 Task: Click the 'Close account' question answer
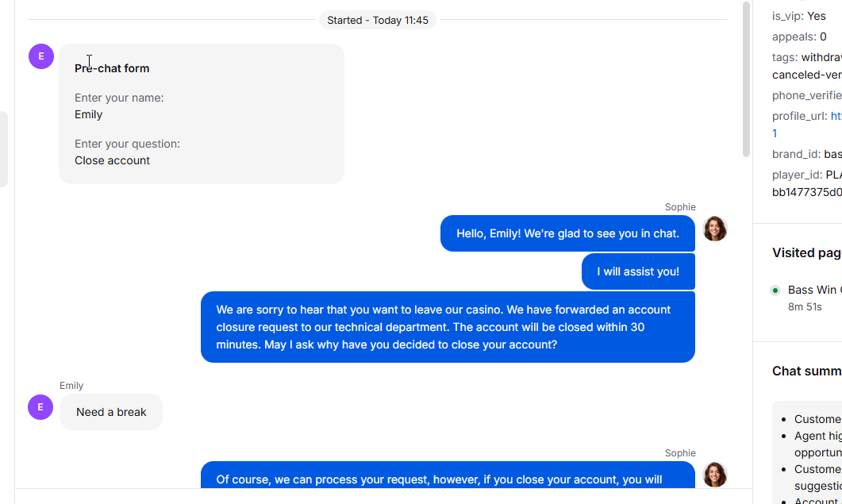coord(112,160)
